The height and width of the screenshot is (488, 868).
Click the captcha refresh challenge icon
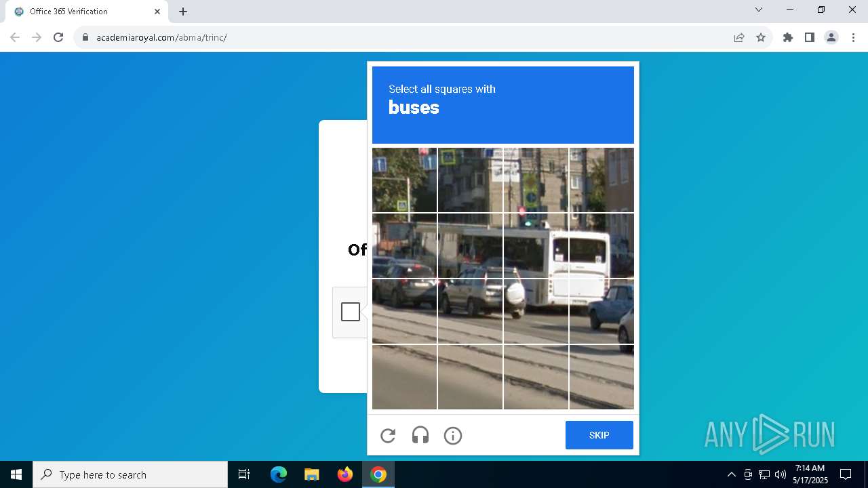388,435
